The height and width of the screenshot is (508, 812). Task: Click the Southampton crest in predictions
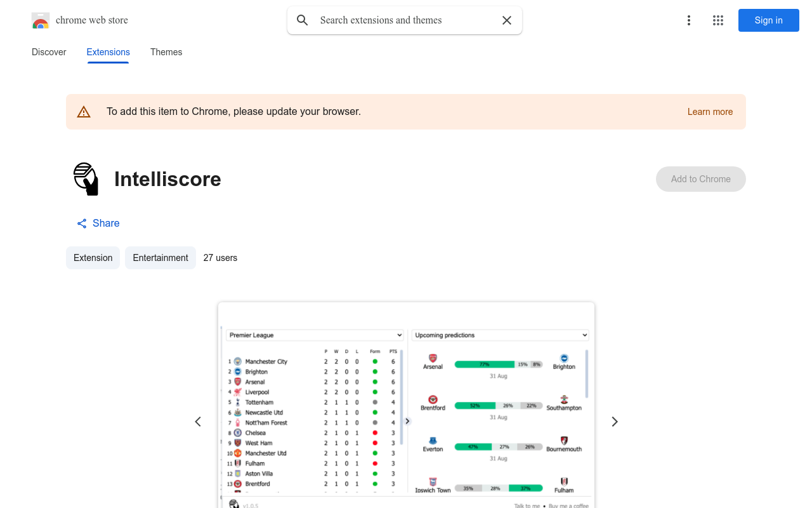click(x=564, y=399)
